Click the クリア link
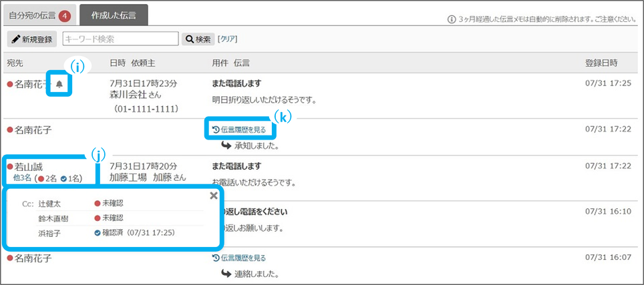 (x=227, y=39)
